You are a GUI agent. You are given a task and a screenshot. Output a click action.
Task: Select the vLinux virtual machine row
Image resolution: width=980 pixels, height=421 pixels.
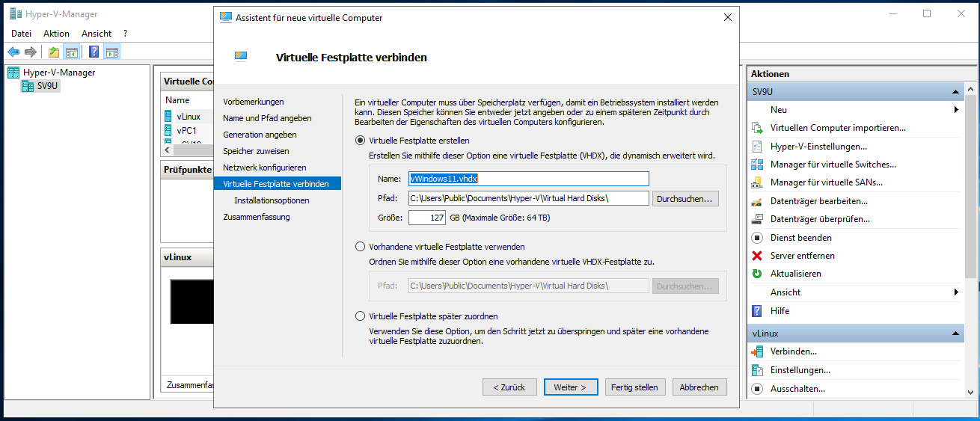(189, 117)
